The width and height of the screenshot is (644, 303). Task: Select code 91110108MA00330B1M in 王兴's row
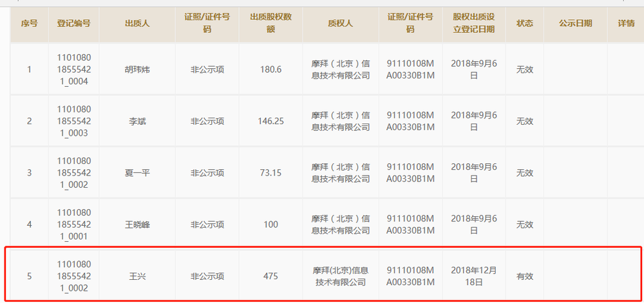[410, 277]
